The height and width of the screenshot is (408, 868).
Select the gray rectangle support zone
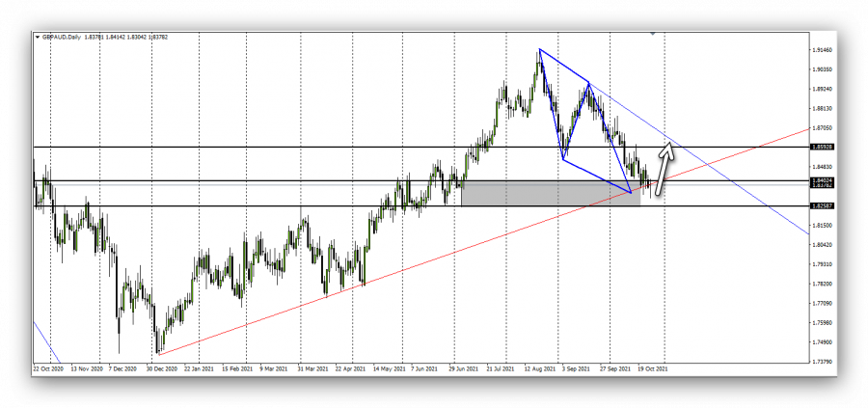click(x=550, y=193)
